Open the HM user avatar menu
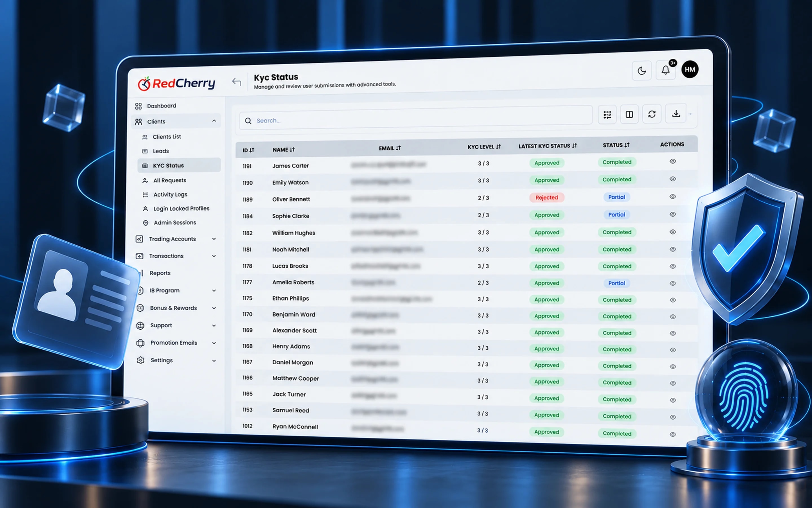The width and height of the screenshot is (812, 508). 690,69
